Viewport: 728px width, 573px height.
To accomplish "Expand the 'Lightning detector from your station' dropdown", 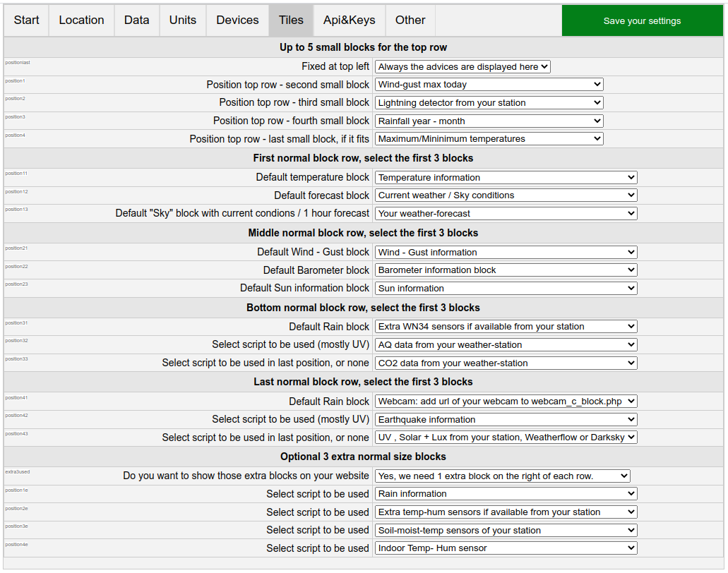I will pyautogui.click(x=489, y=102).
